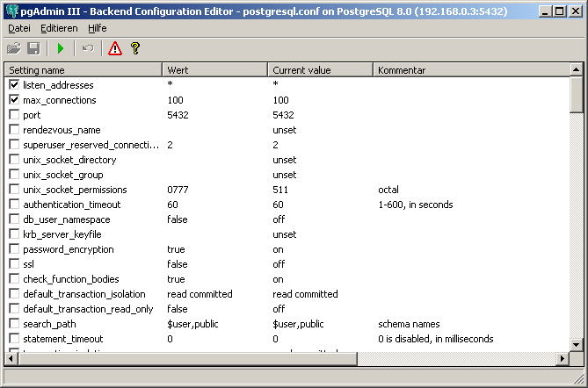
Task: Open the Datei menu
Action: coord(19,29)
